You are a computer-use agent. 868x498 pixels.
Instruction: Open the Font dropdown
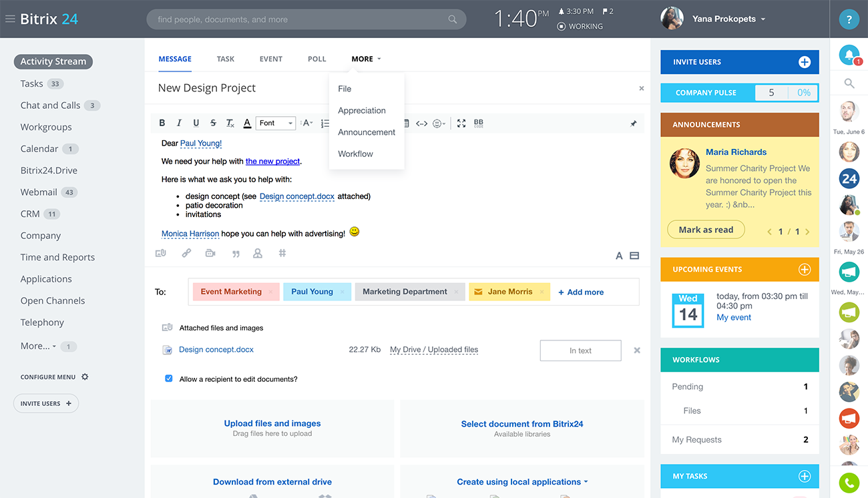pyautogui.click(x=276, y=123)
